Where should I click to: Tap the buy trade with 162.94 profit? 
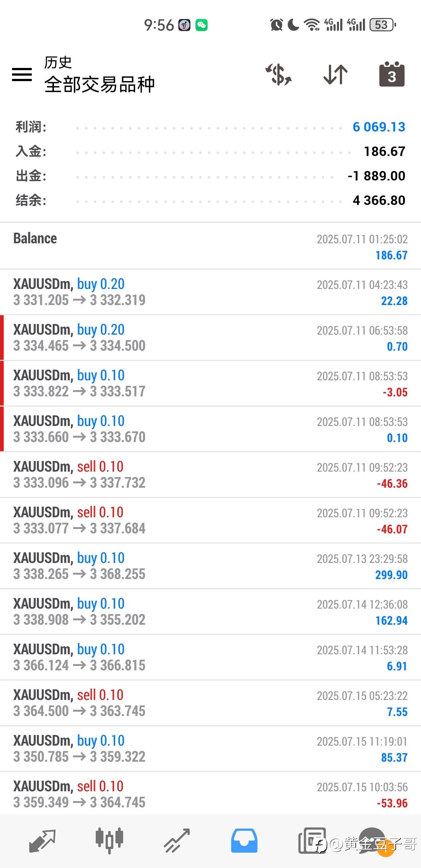pos(210,612)
